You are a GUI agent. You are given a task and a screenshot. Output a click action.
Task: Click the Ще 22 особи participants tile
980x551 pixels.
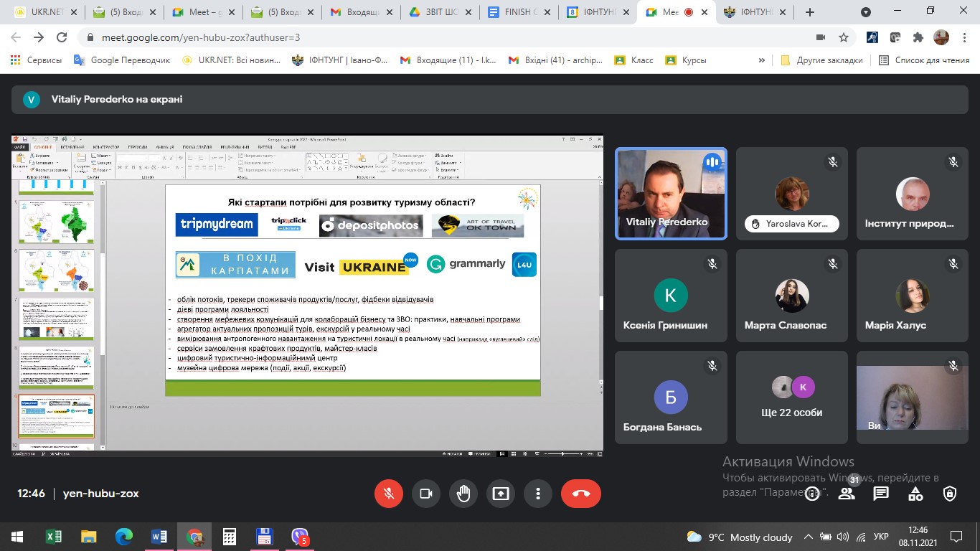coord(792,398)
